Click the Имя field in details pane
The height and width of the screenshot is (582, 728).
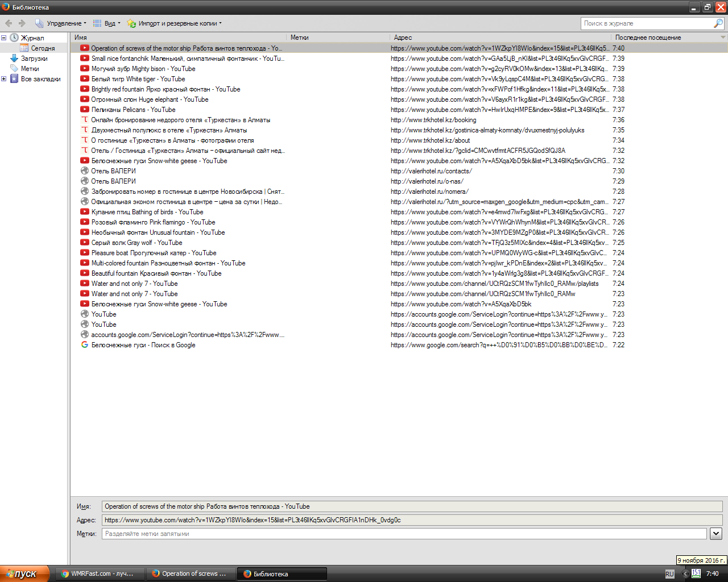[x=412, y=506]
